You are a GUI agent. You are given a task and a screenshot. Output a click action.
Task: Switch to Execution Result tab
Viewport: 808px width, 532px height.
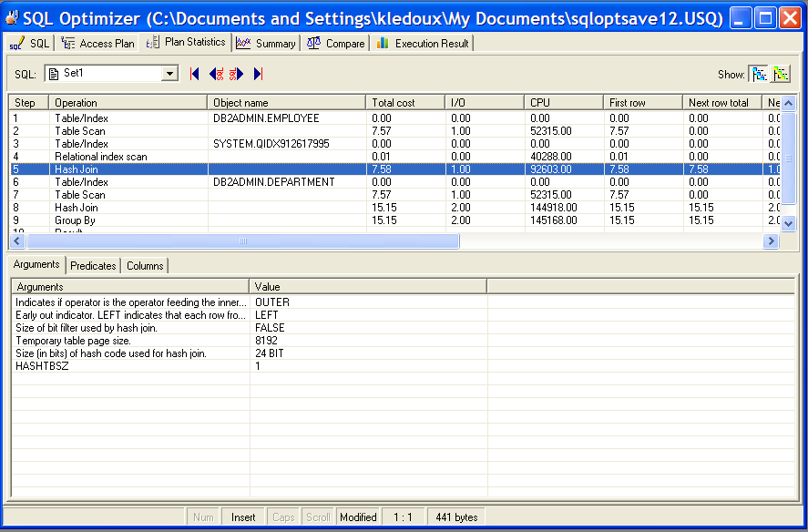pos(423,43)
